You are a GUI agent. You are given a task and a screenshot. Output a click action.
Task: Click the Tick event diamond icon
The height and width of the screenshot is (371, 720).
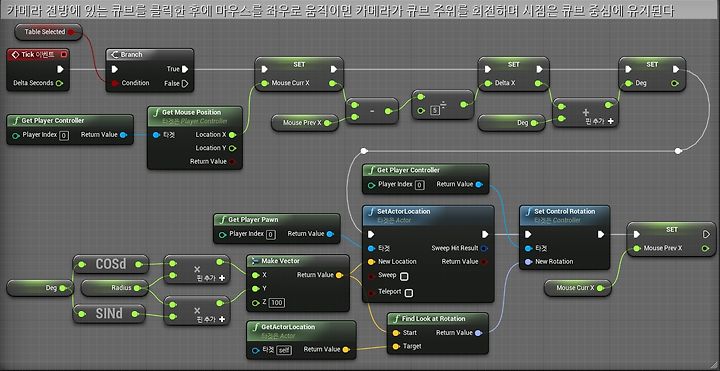point(15,55)
